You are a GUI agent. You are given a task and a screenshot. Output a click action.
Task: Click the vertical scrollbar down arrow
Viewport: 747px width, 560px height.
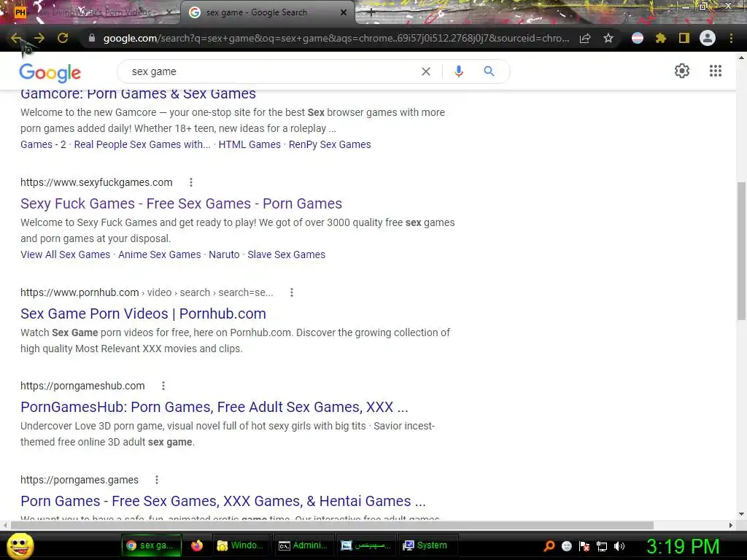coord(741,514)
